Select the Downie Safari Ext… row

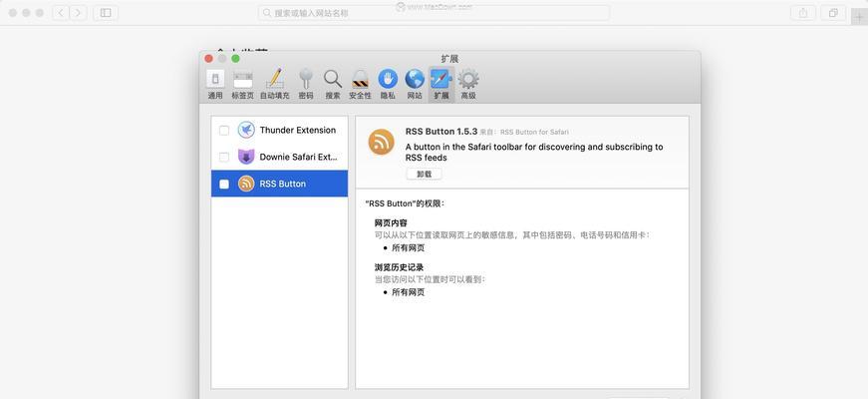[280, 157]
